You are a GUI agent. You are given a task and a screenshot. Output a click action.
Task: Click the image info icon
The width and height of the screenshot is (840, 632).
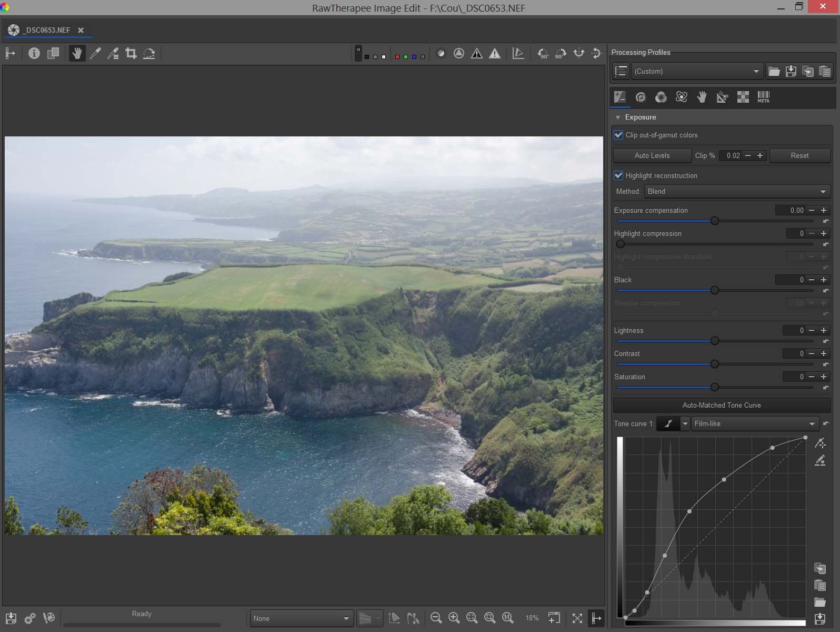tap(34, 53)
